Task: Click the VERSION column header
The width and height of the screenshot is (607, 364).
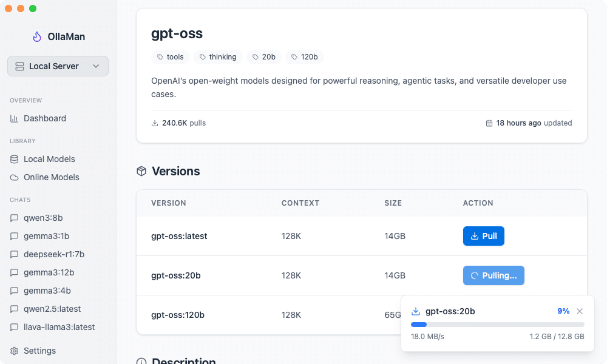Action: point(168,203)
